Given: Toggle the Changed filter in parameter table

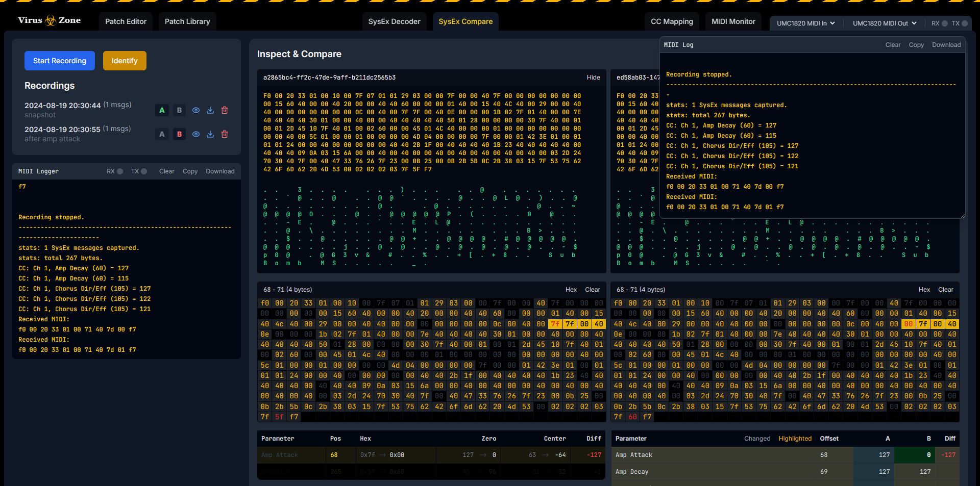Looking at the screenshot, I should coord(757,439).
